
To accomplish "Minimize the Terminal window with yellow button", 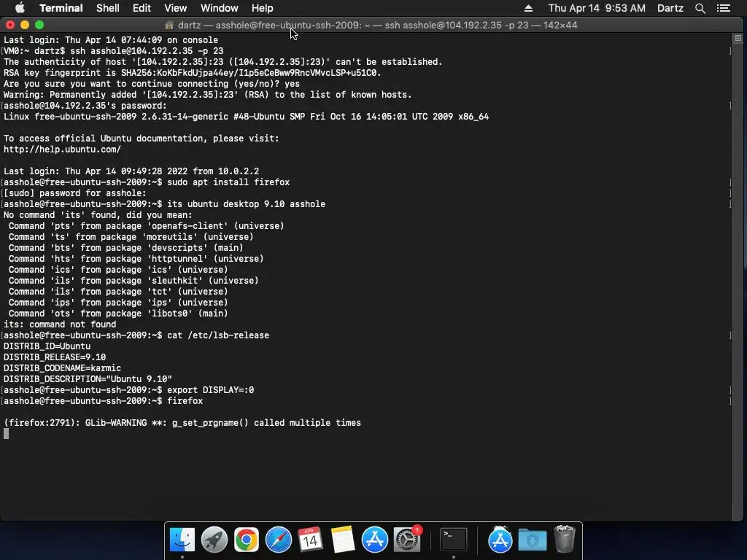I will coord(25,25).
